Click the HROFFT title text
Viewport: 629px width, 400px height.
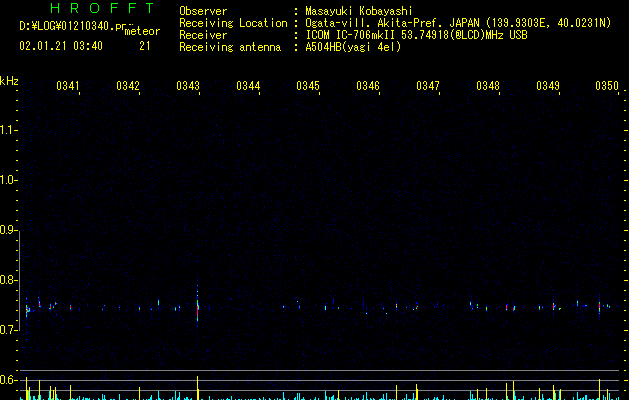(103, 8)
